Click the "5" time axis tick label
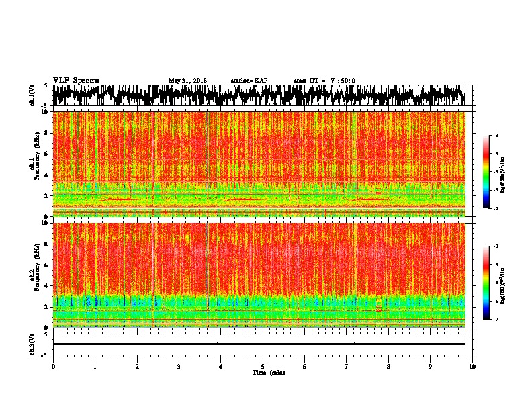Screen dimensions: 532x411 tap(263, 367)
